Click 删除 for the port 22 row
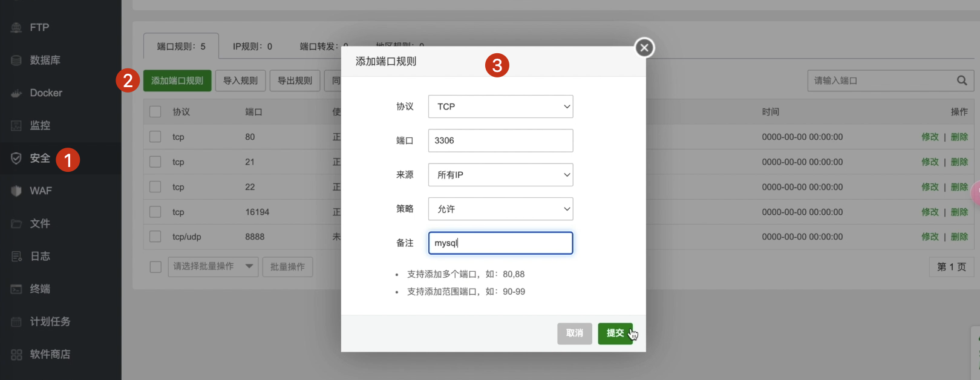This screenshot has height=380, width=980. [959, 187]
